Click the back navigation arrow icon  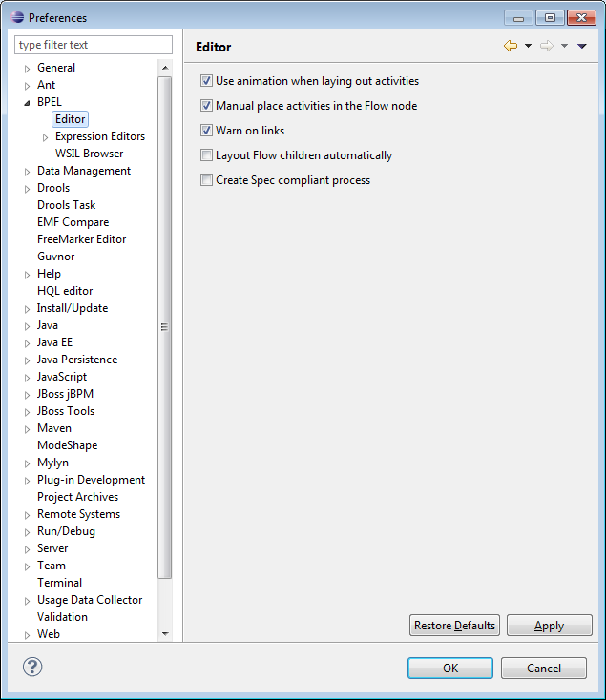[x=511, y=46]
